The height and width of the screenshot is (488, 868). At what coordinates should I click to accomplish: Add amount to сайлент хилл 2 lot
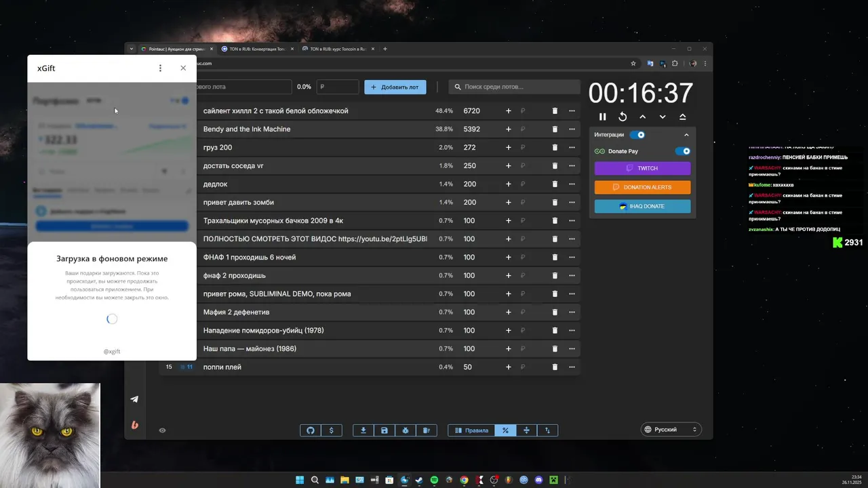509,110
